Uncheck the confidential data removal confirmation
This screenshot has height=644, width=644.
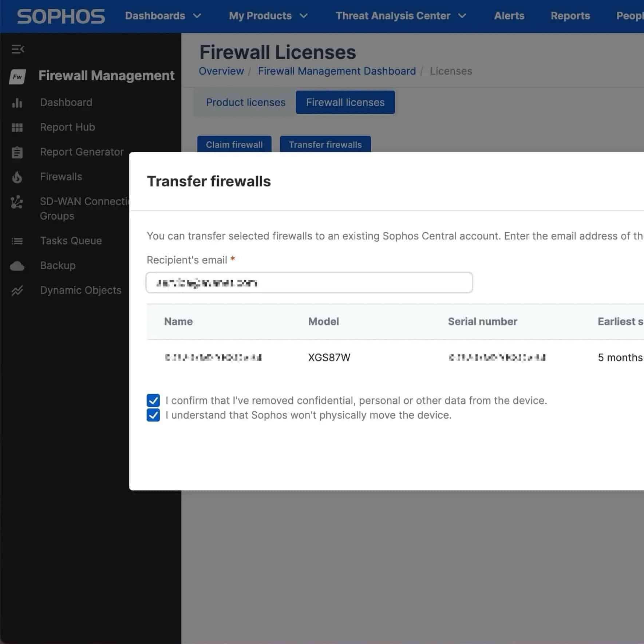point(153,400)
